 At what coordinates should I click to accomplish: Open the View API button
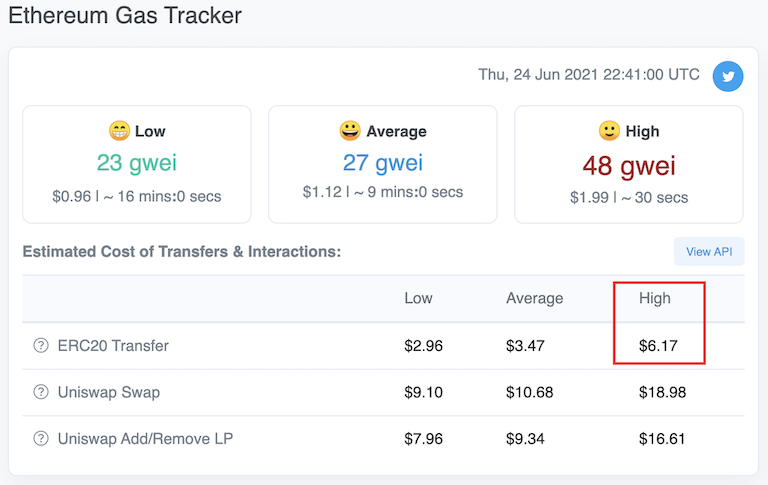pos(709,252)
